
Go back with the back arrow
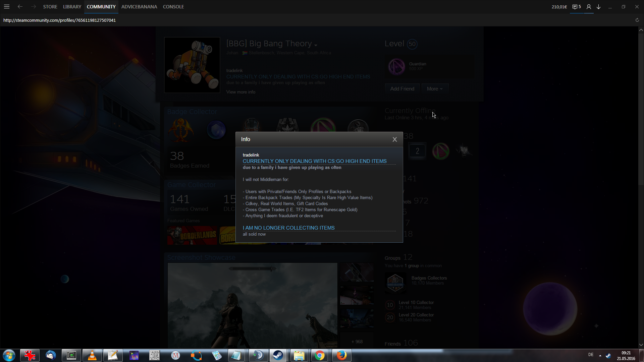click(x=20, y=7)
